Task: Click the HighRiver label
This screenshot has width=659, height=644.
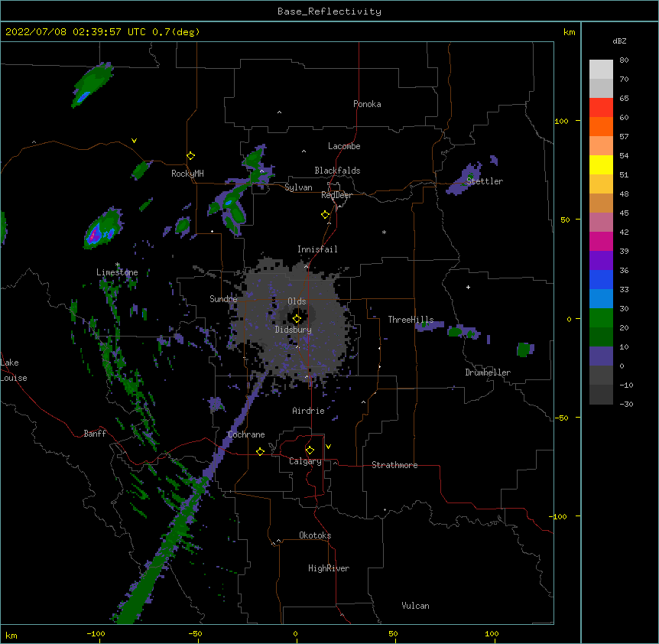Action: click(329, 568)
